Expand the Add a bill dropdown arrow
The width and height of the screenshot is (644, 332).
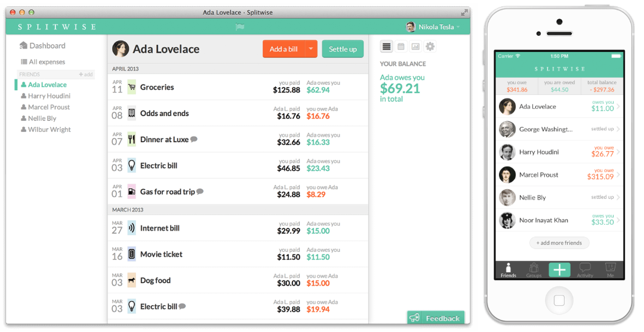pyautogui.click(x=311, y=49)
